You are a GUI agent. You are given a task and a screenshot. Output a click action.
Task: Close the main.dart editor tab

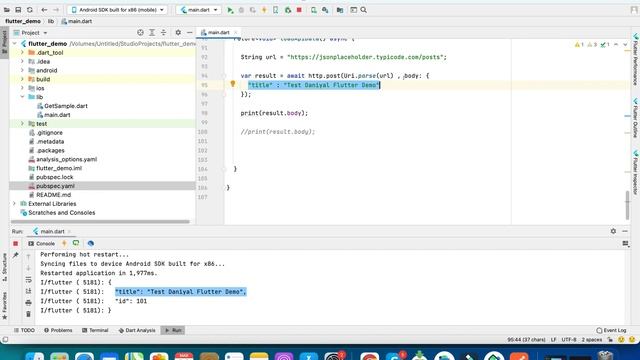click(x=236, y=33)
